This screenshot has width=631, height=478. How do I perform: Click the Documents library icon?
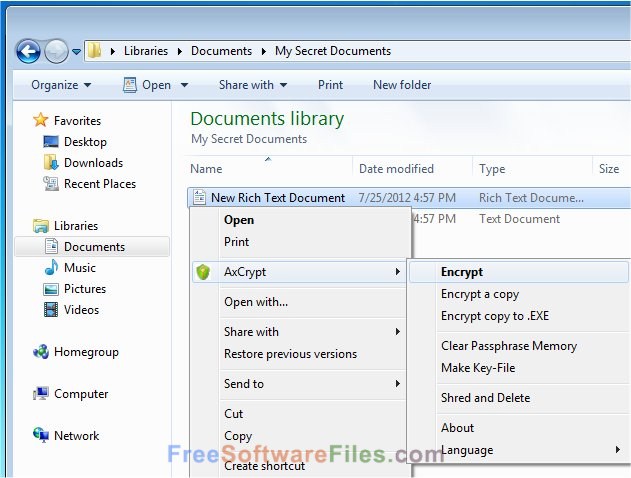(x=52, y=246)
